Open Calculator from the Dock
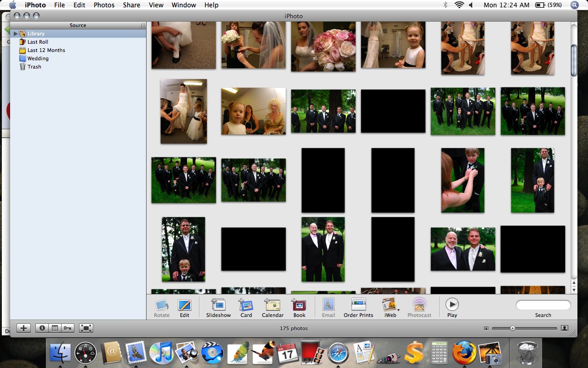The width and height of the screenshot is (588, 368). tap(440, 353)
